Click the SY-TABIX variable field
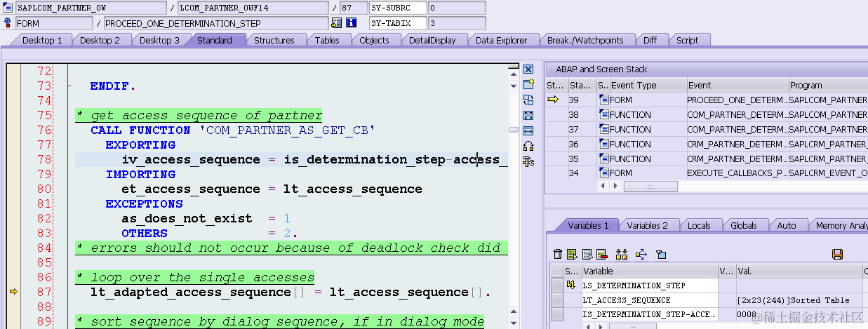 [x=398, y=23]
